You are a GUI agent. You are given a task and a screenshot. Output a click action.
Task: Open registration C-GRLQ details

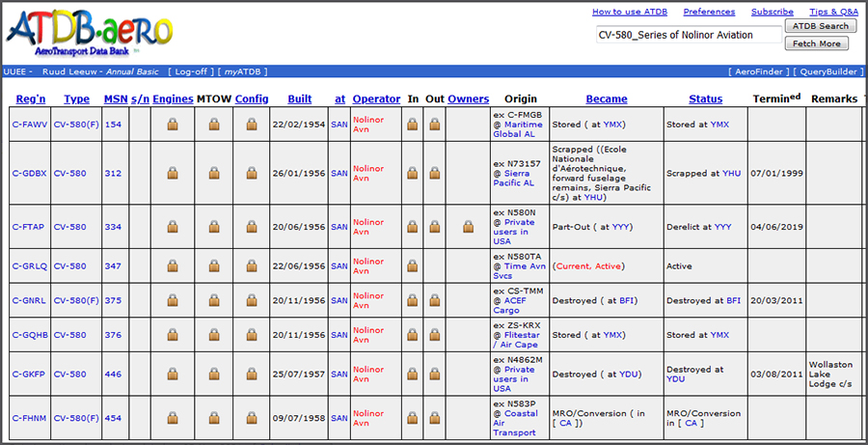point(29,265)
